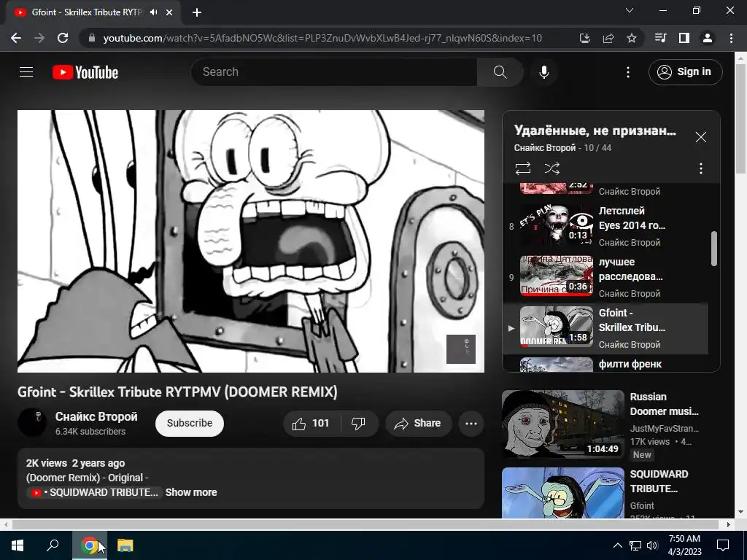Expand description with Show more

click(191, 492)
